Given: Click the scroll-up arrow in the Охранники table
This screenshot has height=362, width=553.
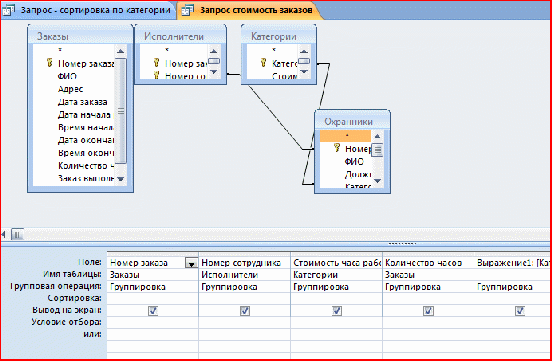Looking at the screenshot, I should (x=377, y=136).
